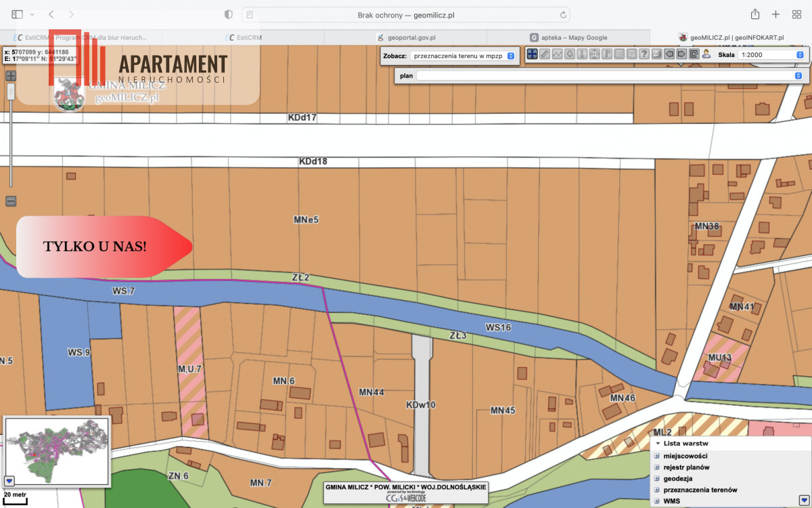812x508 pixels.
Task: Click the zoom level slider handle
Action: (x=10, y=92)
